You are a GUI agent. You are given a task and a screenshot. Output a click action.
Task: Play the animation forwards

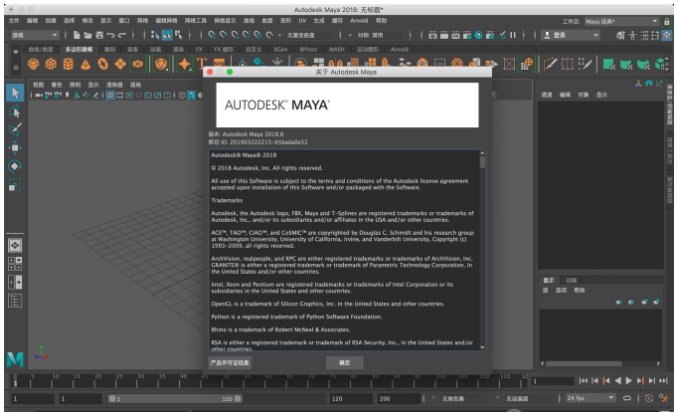pyautogui.click(x=629, y=380)
